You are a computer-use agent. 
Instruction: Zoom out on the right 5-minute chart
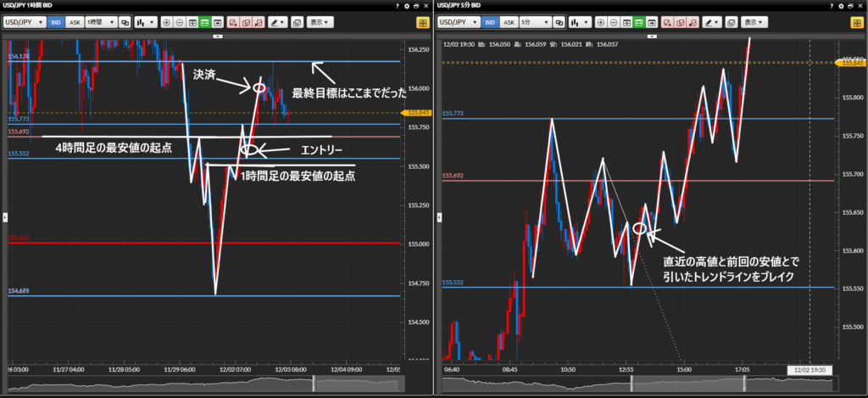click(x=612, y=22)
